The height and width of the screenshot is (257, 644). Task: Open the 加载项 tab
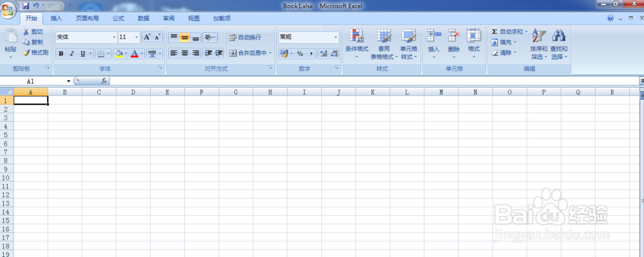click(222, 19)
